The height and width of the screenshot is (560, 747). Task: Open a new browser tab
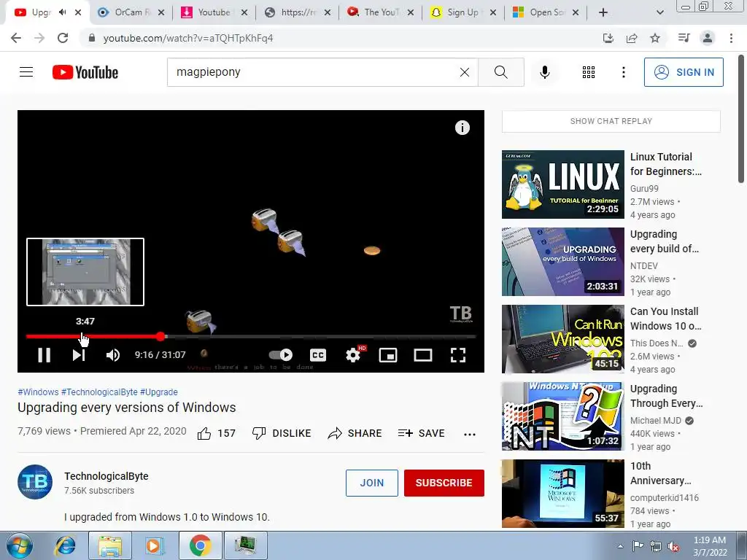pyautogui.click(x=603, y=12)
